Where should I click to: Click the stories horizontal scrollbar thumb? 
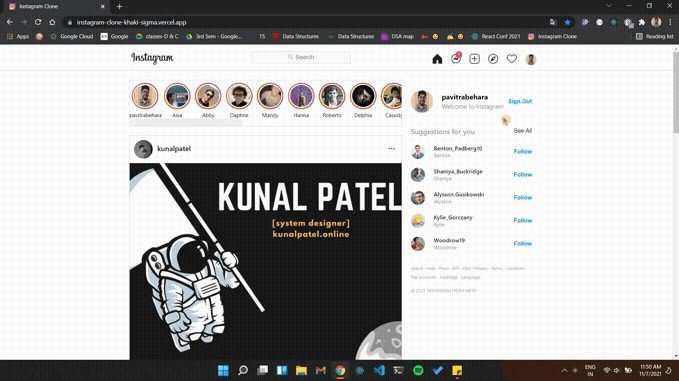[x=186, y=123]
